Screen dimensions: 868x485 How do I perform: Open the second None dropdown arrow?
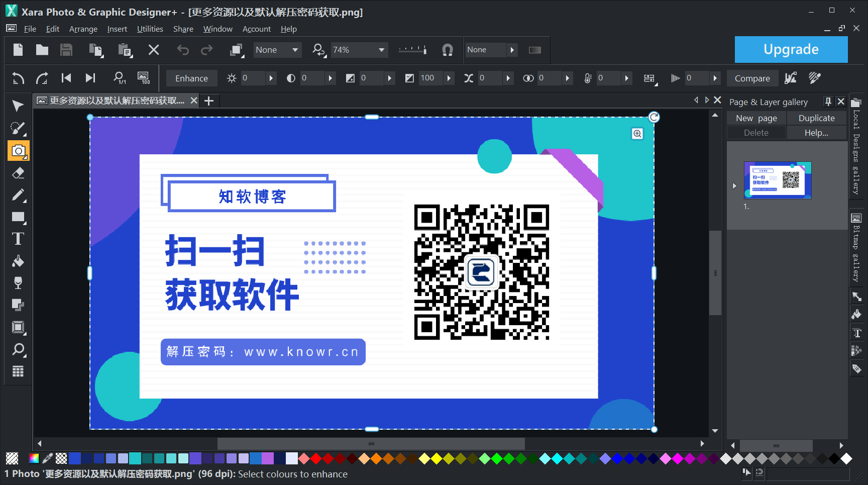tap(512, 50)
